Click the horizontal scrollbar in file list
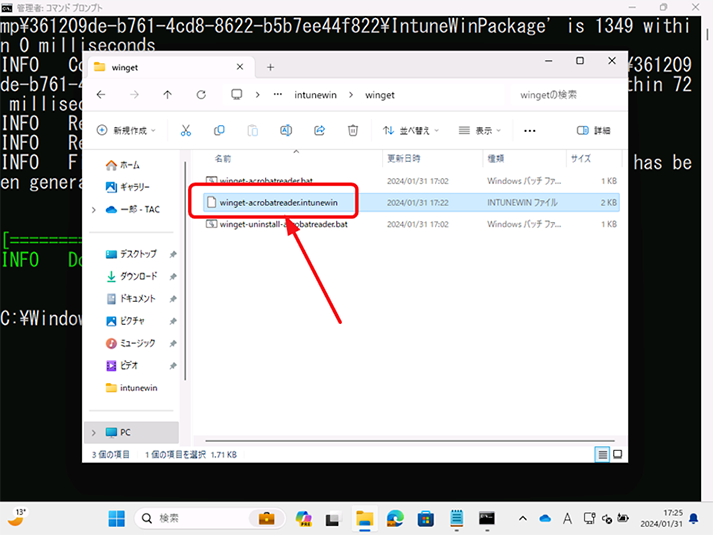This screenshot has height=535, width=713. coord(410,440)
